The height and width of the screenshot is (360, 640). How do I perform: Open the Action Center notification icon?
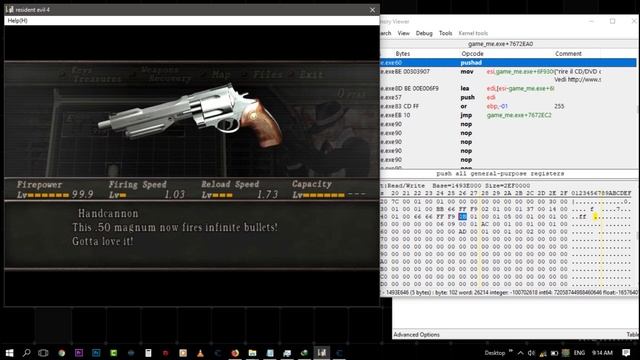pos(626,353)
